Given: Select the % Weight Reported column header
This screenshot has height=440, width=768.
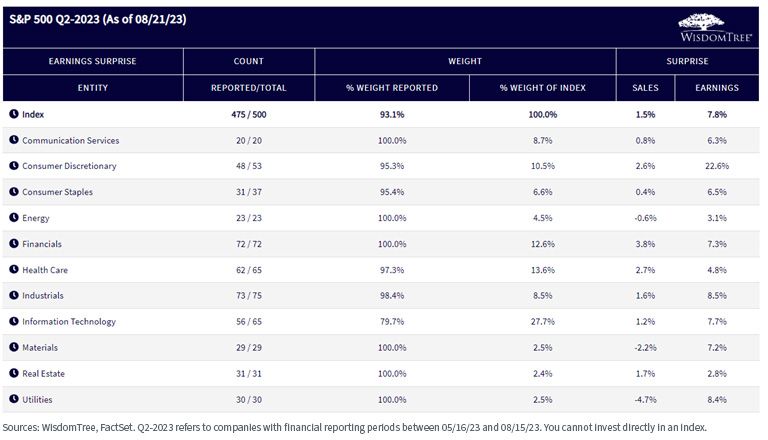Looking at the screenshot, I should pos(392,88).
